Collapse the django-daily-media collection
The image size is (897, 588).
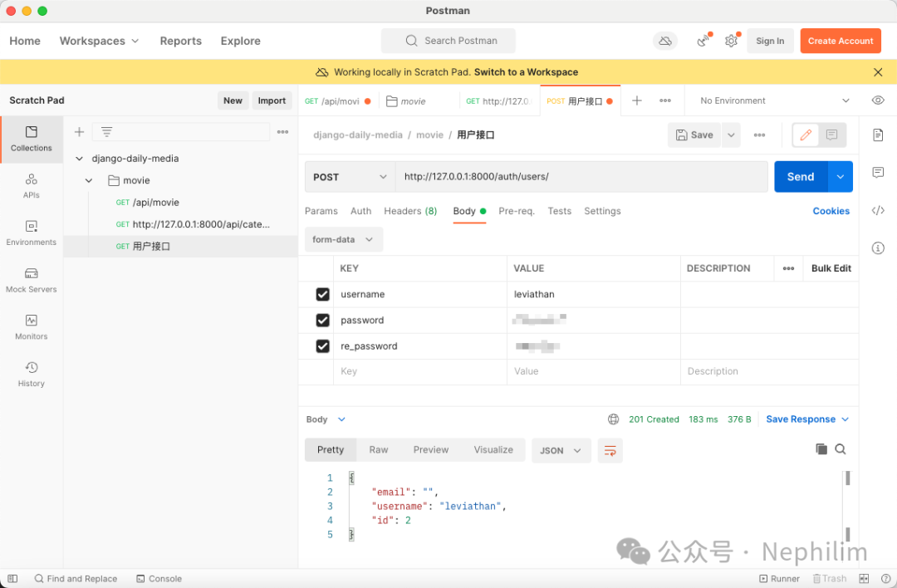click(x=80, y=159)
